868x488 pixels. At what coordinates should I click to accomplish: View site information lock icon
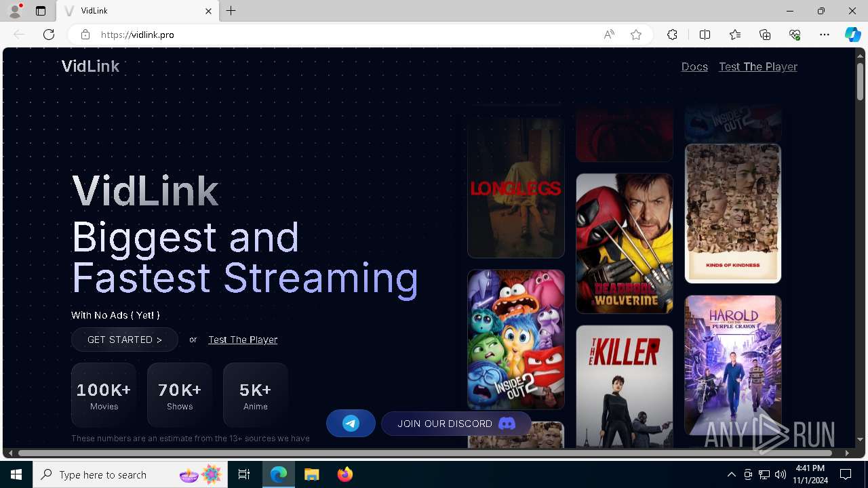(x=85, y=35)
